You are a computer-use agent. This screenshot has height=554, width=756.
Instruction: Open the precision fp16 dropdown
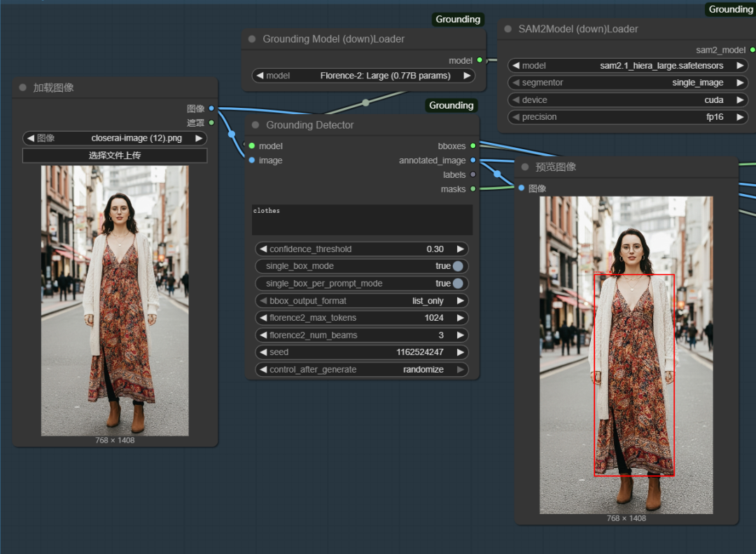point(627,118)
